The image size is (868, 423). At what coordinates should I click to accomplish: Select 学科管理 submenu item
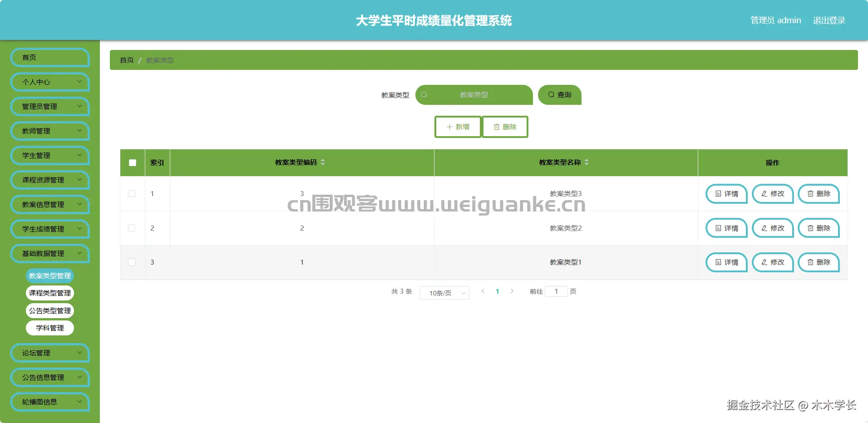(50, 328)
